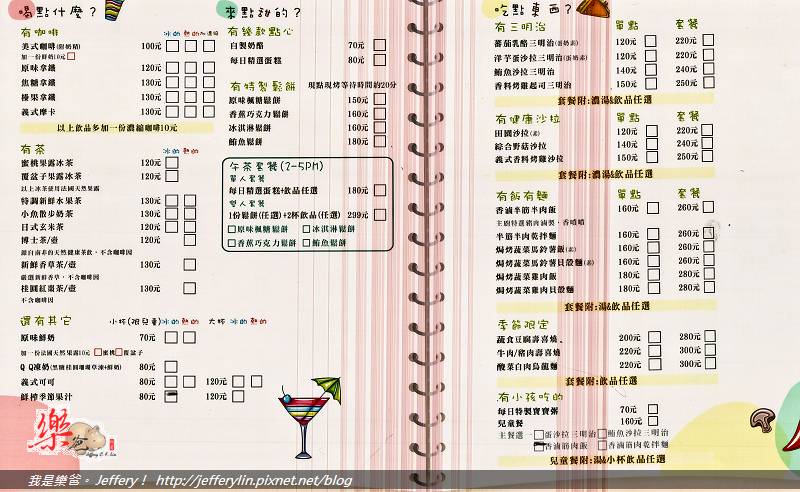
Task: Click the 以上飲品多加一份濃縮咖啡10元 note
Action: (117, 128)
